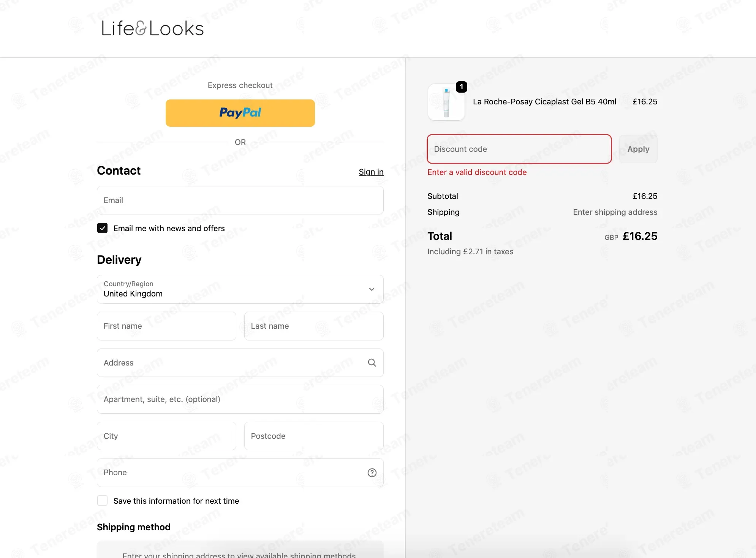Click the address search magnifier icon
The width and height of the screenshot is (756, 558).
(x=372, y=363)
